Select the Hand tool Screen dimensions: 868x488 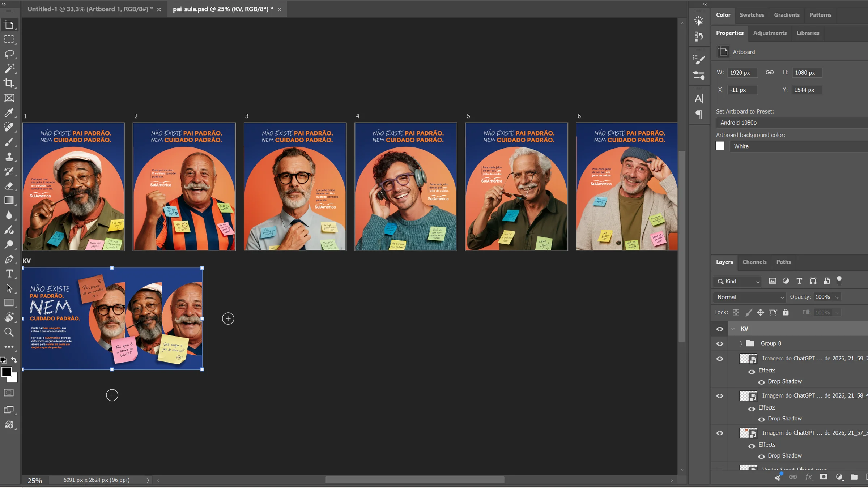click(x=9, y=317)
